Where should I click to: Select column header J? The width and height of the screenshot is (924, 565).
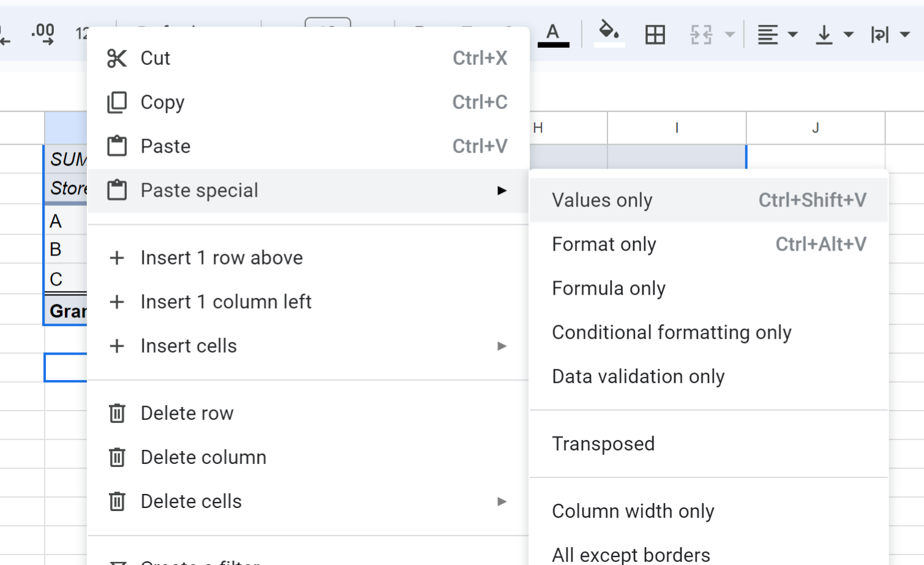point(815,127)
